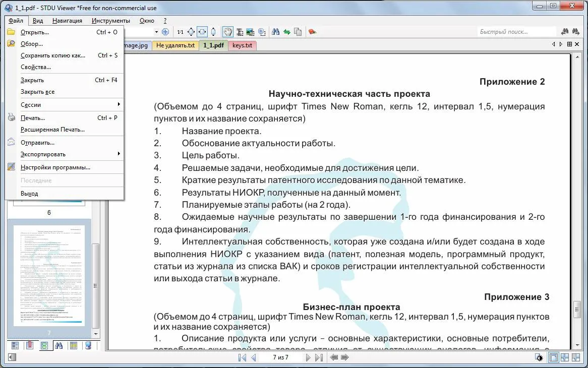Open the Вид menu
588x368 pixels.
coord(37,21)
